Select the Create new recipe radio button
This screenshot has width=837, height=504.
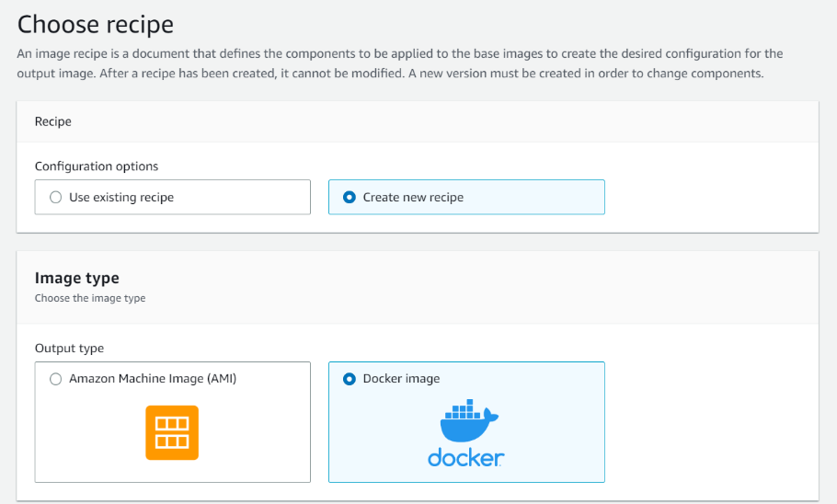coord(349,197)
